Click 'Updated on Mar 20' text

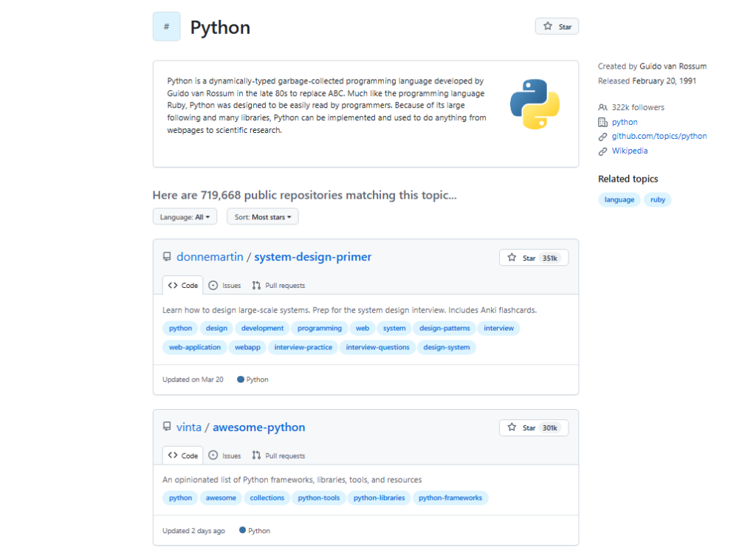193,380
